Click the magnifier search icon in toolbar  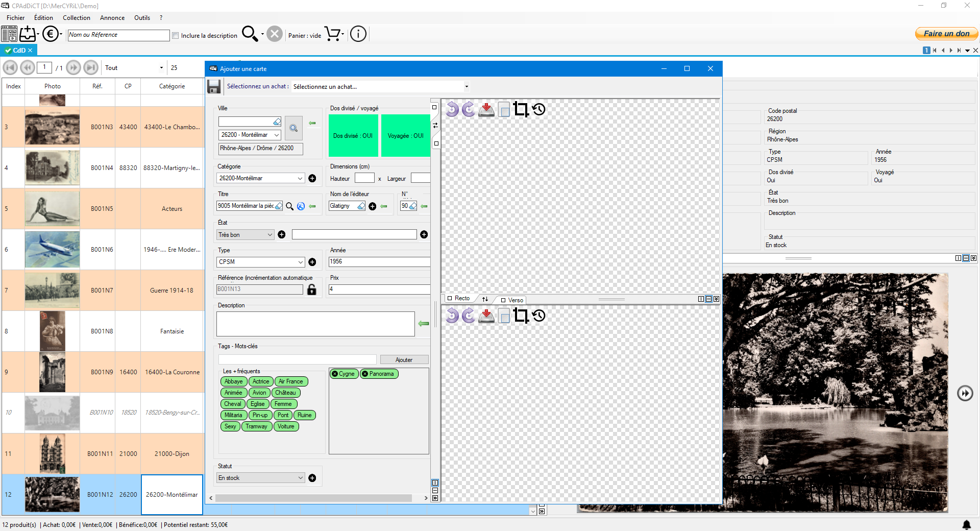[x=250, y=34]
